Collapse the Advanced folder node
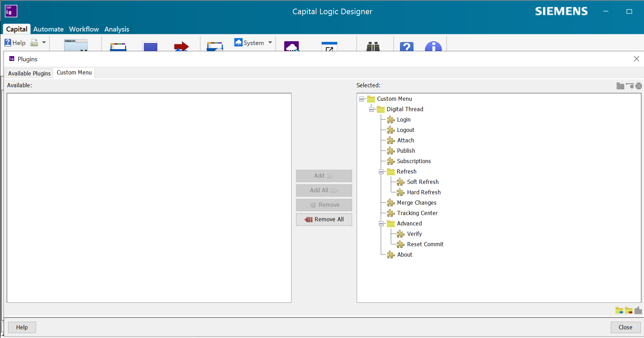This screenshot has width=644, height=338. point(381,224)
